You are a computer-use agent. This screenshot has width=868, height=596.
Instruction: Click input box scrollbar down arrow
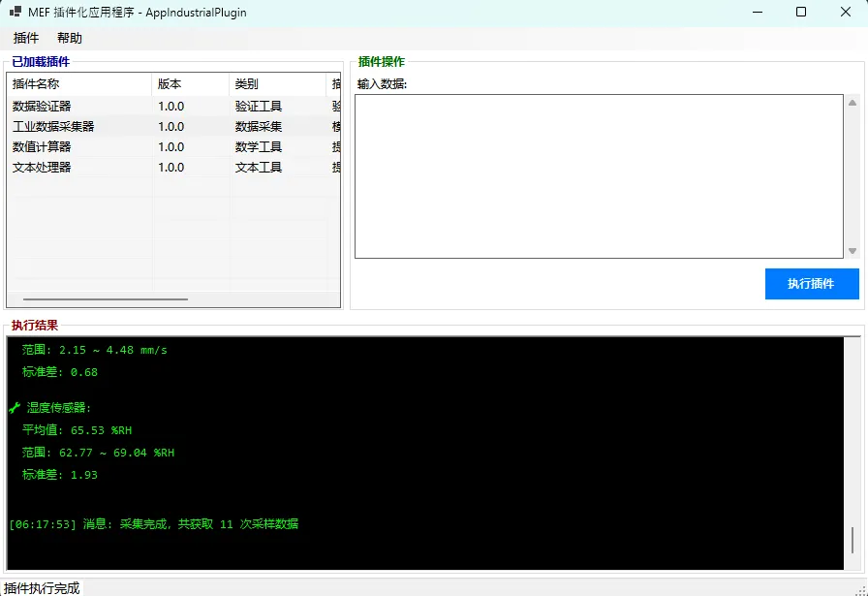pyautogui.click(x=852, y=251)
